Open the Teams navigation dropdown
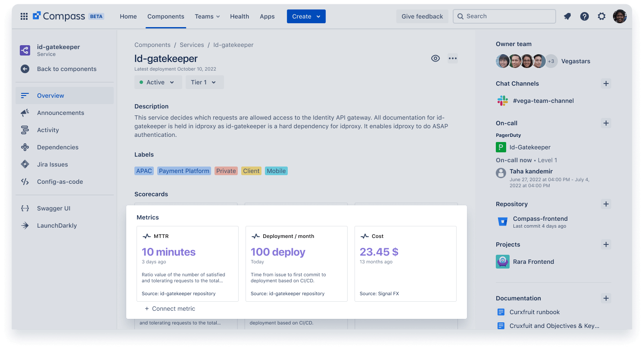The height and width of the screenshot is (349, 644). (x=207, y=16)
